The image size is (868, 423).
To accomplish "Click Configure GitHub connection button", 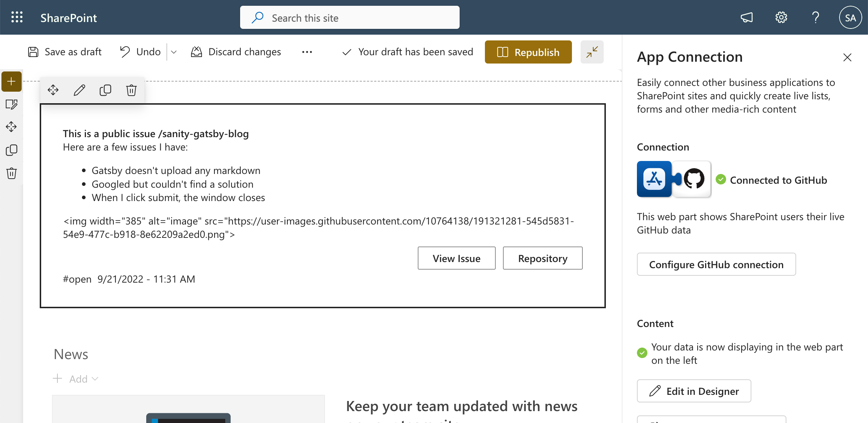I will [716, 265].
